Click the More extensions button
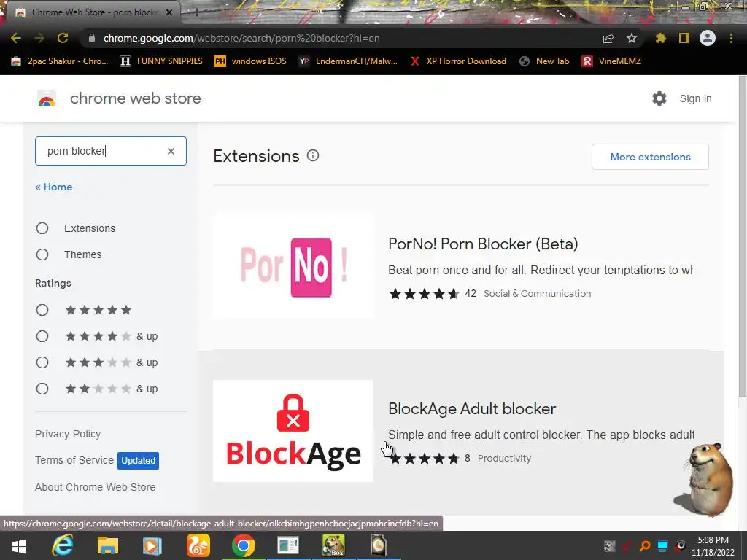The image size is (747, 560). [650, 157]
